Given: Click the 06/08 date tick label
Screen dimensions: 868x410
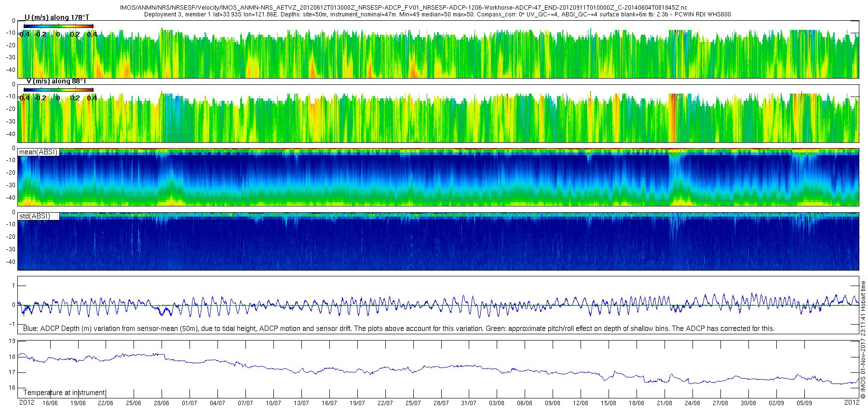Looking at the screenshot, I should click(525, 403).
